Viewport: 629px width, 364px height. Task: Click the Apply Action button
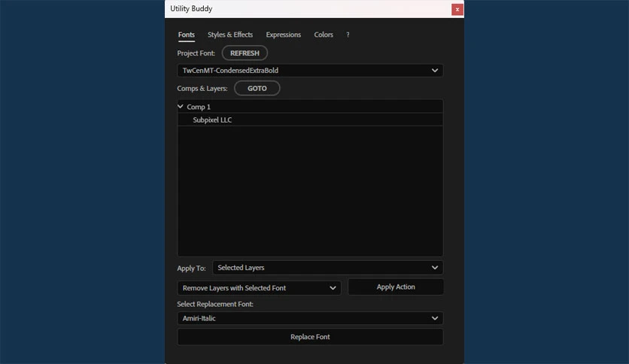point(396,287)
